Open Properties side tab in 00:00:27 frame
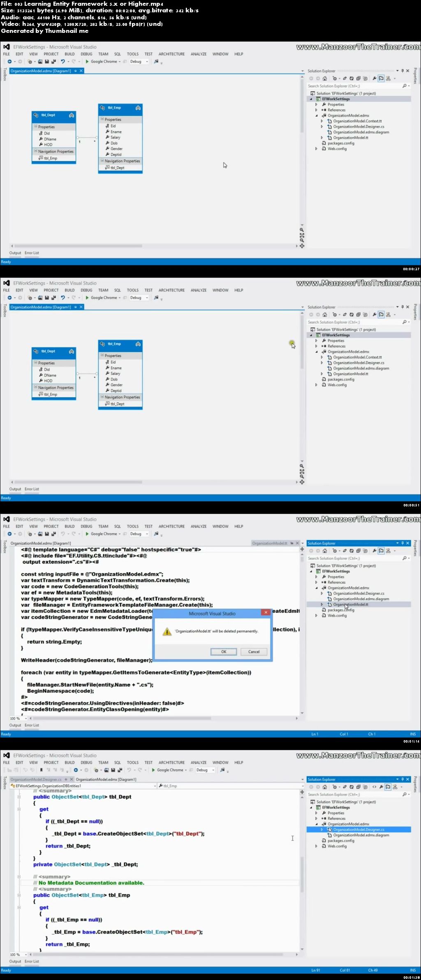Screen dimensions: 421x980 pos(416,76)
